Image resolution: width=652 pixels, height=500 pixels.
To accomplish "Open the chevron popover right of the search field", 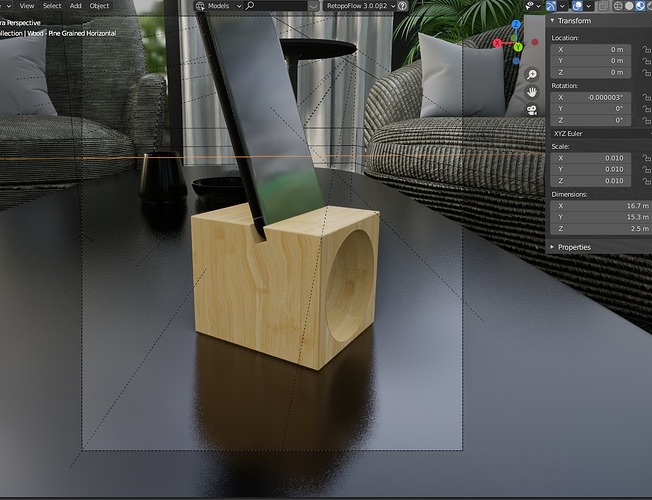I will pos(314,6).
